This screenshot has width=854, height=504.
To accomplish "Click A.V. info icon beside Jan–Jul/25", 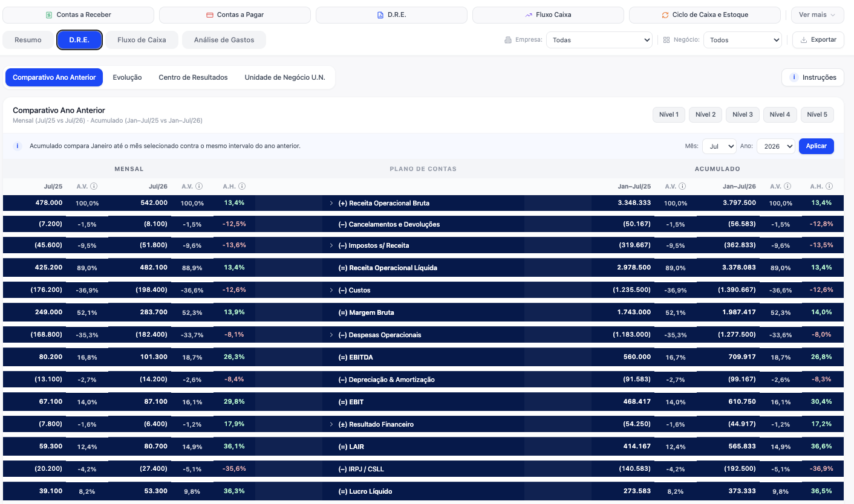I will tap(682, 187).
